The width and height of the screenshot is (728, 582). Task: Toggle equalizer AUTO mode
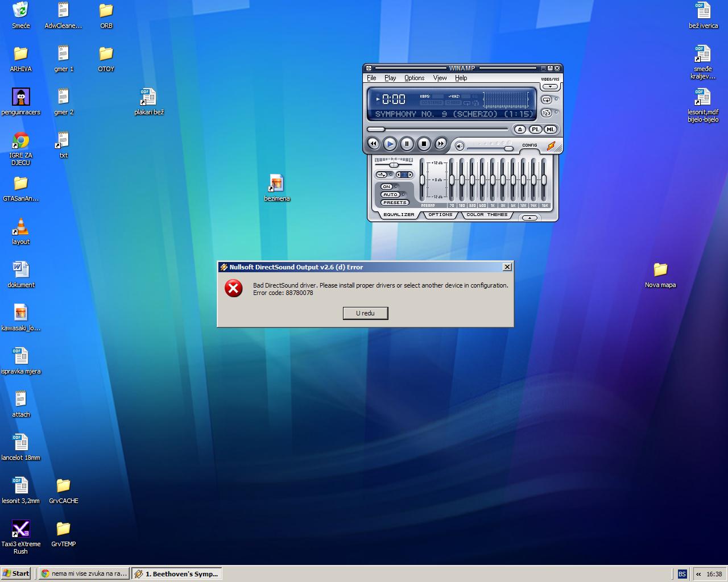390,194
